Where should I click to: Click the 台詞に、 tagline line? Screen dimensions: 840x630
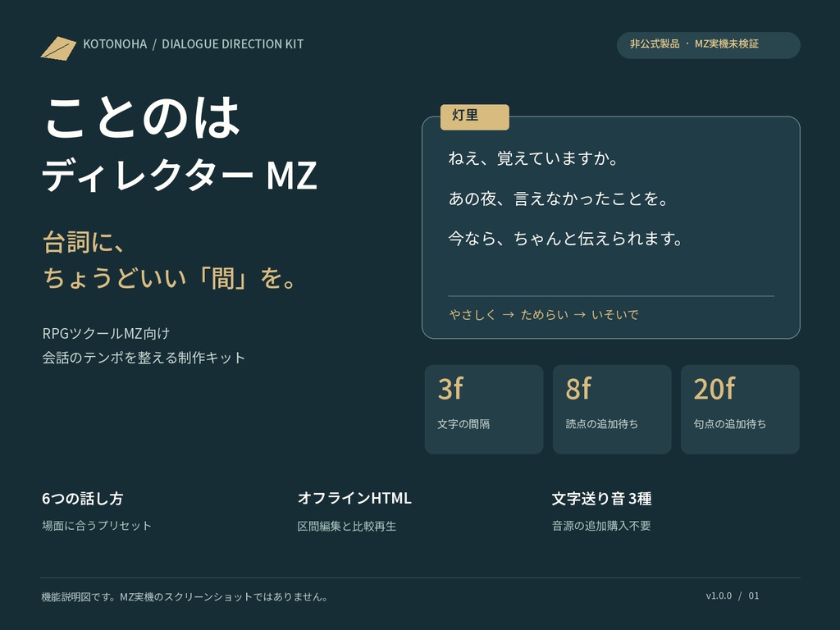[x=84, y=242]
